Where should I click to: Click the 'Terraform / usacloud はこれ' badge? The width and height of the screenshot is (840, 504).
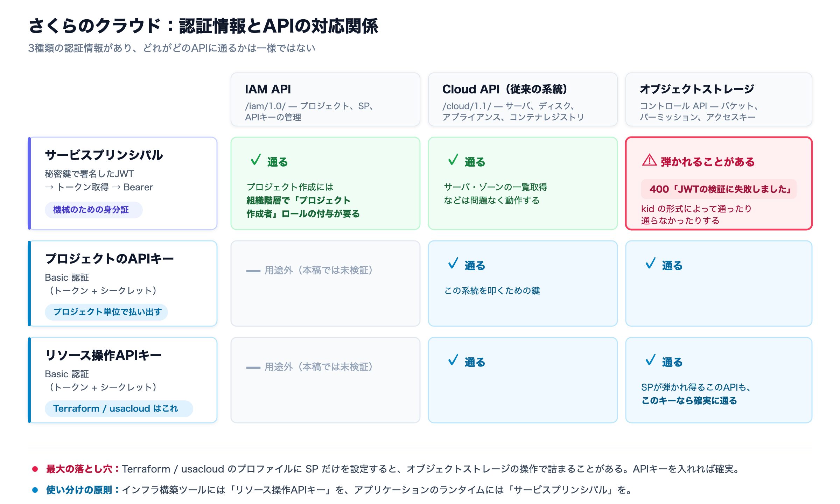119,408
